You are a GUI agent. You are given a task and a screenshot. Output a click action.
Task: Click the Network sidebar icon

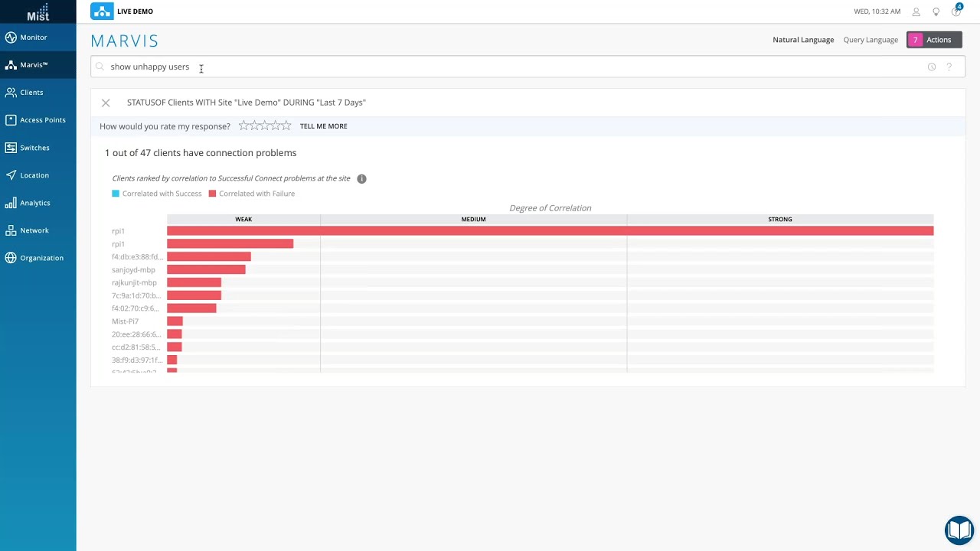[11, 230]
